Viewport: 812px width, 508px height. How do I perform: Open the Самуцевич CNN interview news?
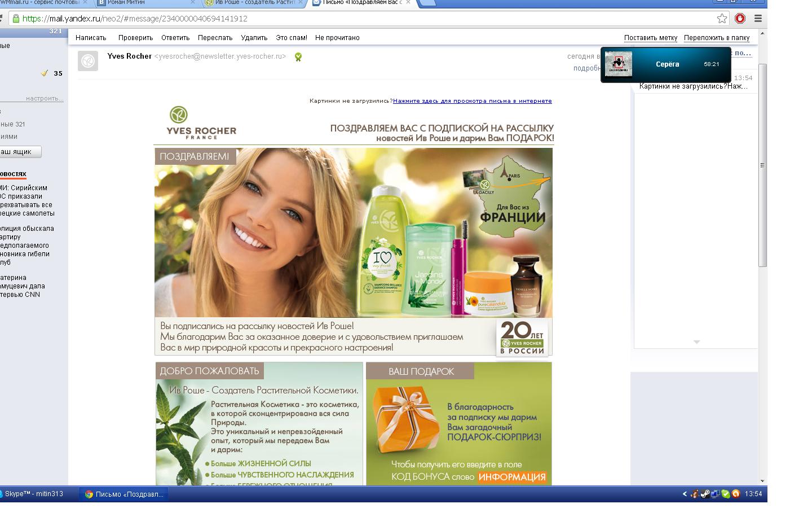pyautogui.click(x=23, y=286)
